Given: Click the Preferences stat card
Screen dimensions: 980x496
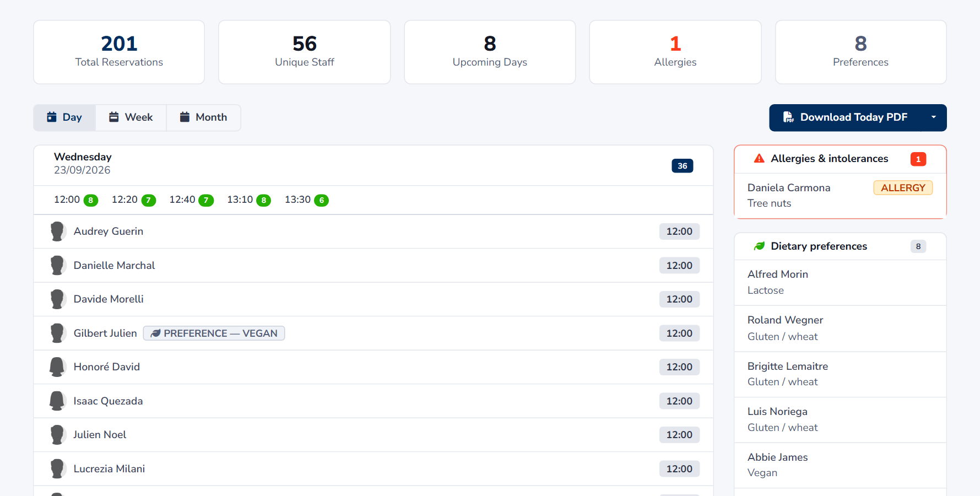Looking at the screenshot, I should pyautogui.click(x=860, y=52).
